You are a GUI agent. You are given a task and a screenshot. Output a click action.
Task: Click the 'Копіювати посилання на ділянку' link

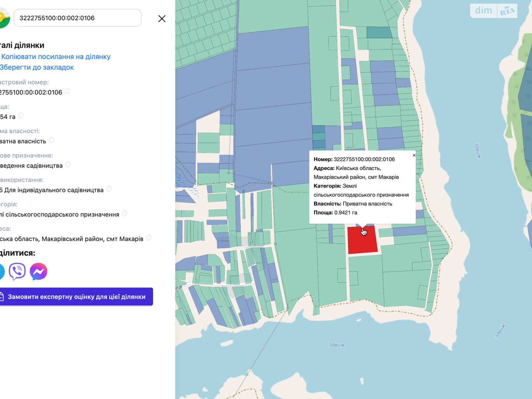coord(56,57)
